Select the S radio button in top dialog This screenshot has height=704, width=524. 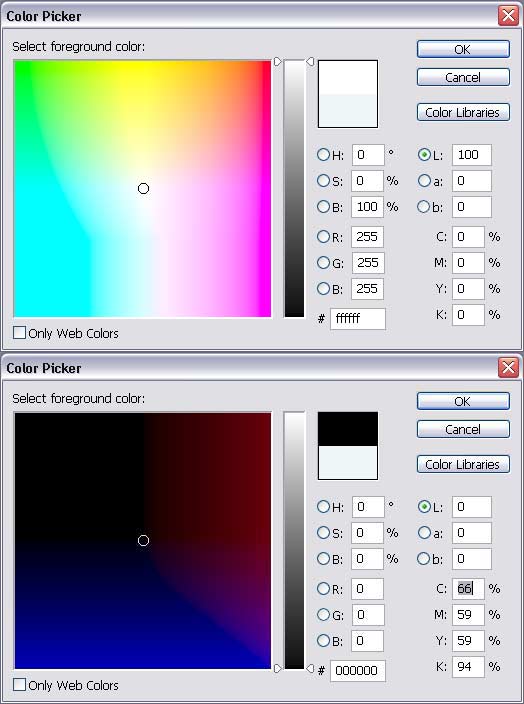click(323, 180)
